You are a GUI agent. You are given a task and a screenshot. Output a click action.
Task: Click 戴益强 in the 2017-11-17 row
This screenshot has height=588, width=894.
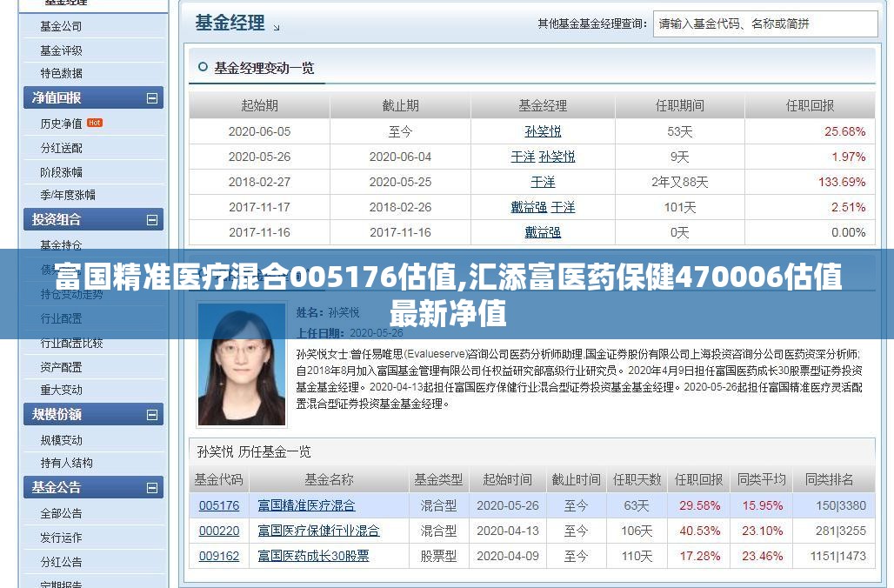tap(529, 207)
